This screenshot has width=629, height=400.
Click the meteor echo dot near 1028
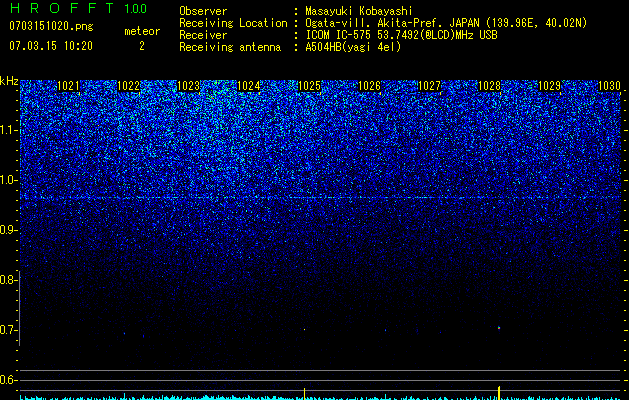499,328
